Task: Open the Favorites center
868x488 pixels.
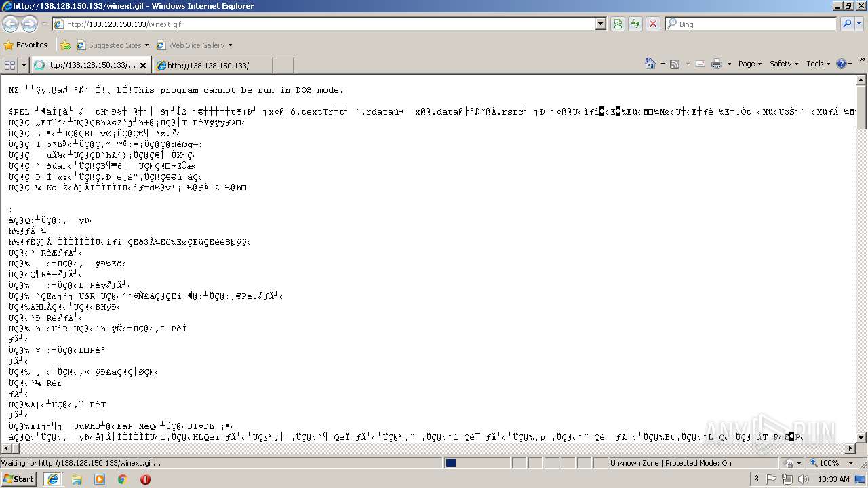Action: 26,45
